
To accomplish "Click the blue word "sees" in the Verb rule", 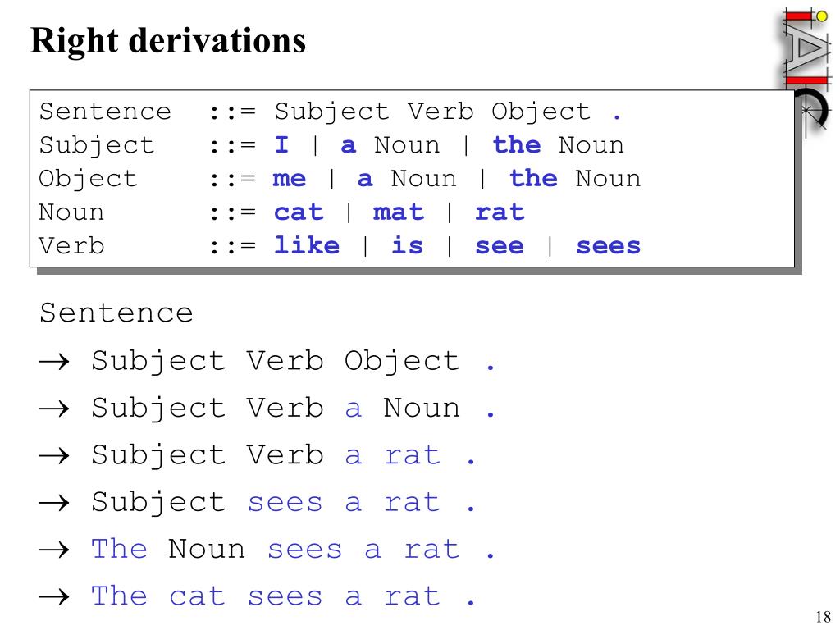I will [608, 246].
